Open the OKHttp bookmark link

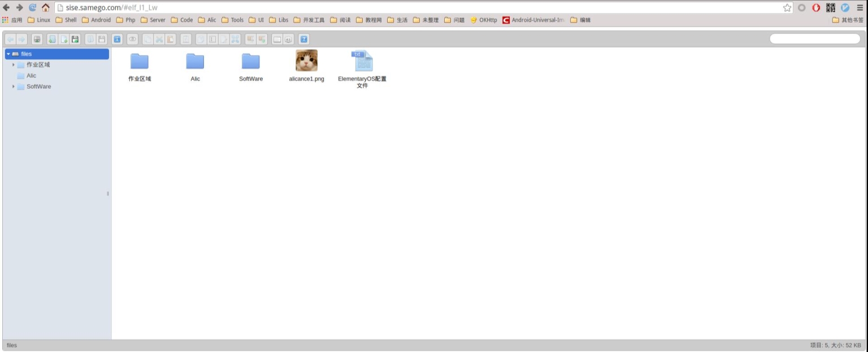[484, 20]
